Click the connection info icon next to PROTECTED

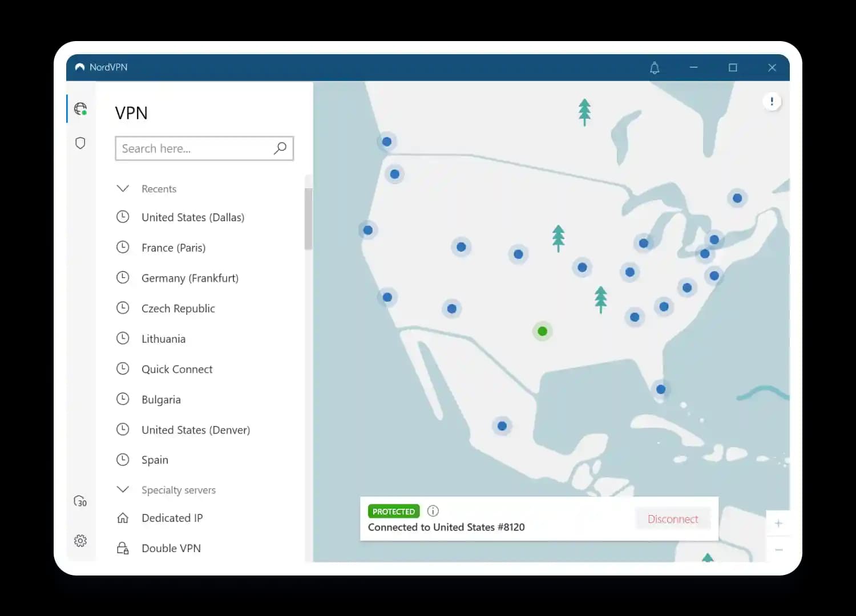pos(433,510)
